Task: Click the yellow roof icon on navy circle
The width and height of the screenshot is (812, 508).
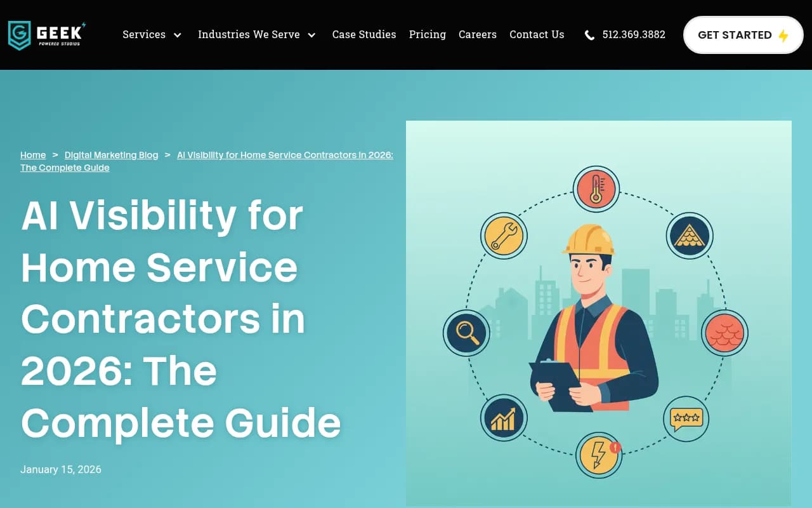Action: [690, 236]
